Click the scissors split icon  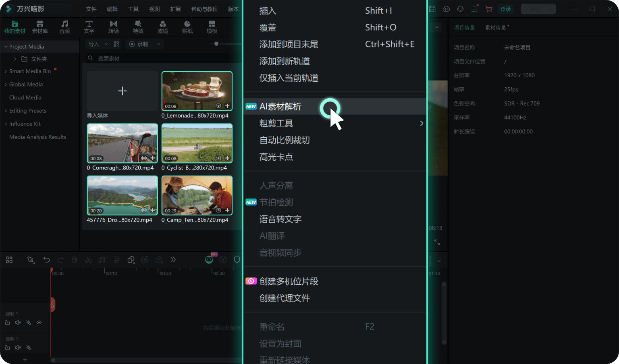[x=89, y=260]
